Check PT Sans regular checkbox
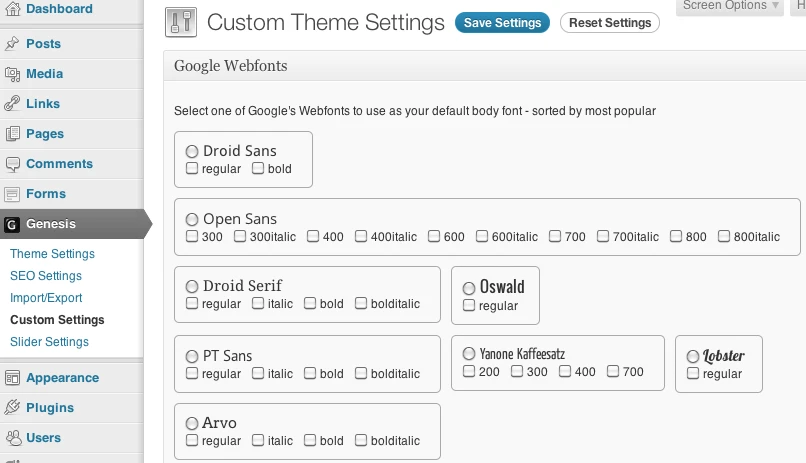The width and height of the screenshot is (806, 463). [192, 373]
